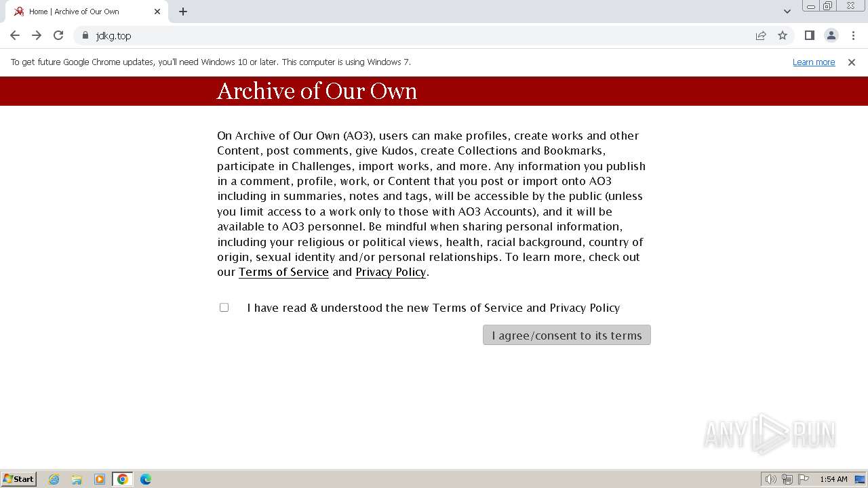
Task: Close the Home | Archive of Our Own tab
Action: pos(157,12)
